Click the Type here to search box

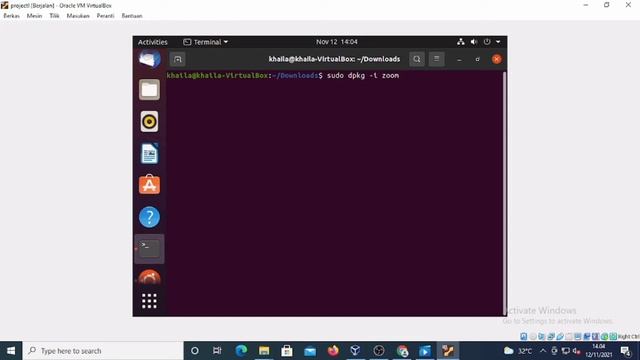tap(103, 351)
